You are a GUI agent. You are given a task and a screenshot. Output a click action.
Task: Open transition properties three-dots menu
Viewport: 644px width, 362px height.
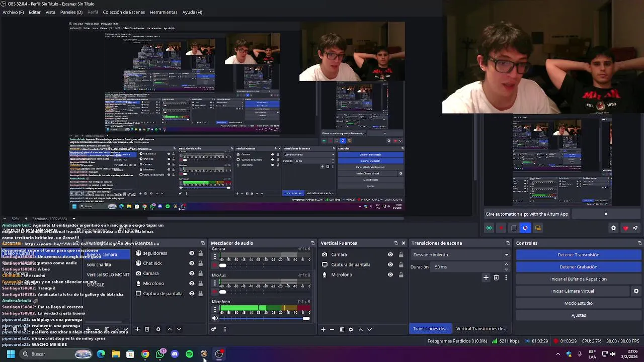506,278
